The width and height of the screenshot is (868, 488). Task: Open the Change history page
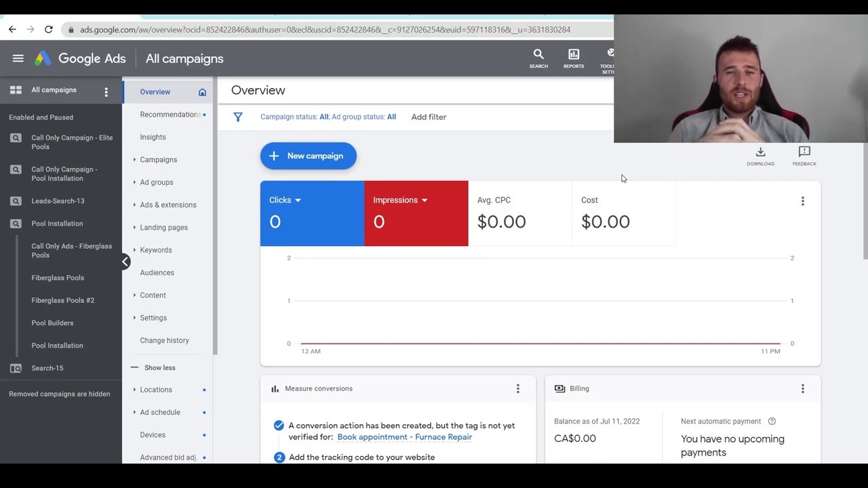tap(164, 340)
